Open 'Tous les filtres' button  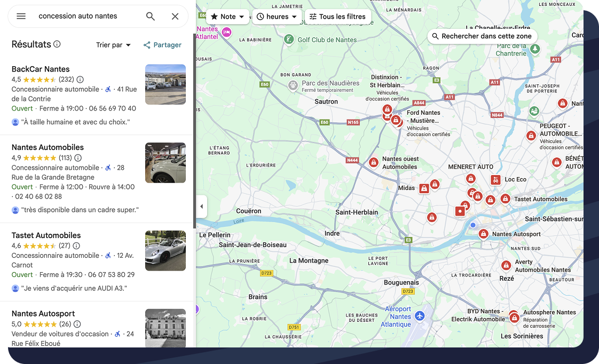coord(338,17)
